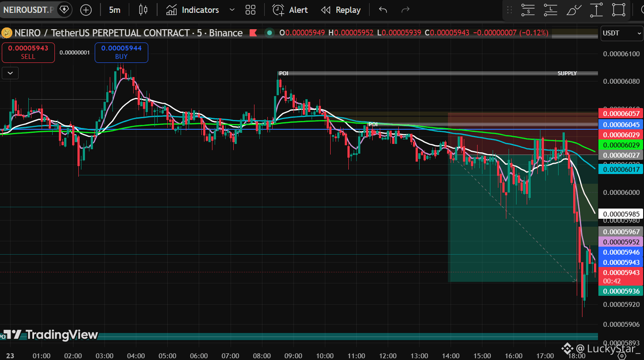Click the red 0.00006057 price label
The width and height of the screenshot is (644, 360).
pyautogui.click(x=621, y=114)
